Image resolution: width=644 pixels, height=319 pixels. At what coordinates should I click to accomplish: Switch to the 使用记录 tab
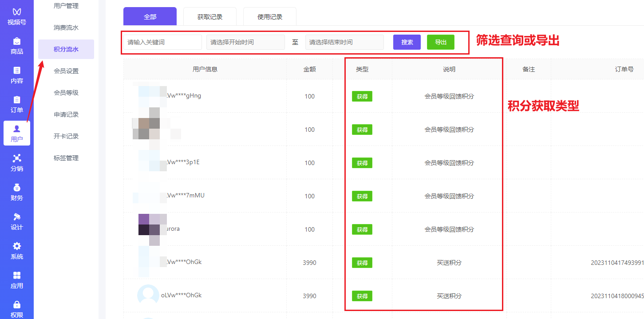269,16
